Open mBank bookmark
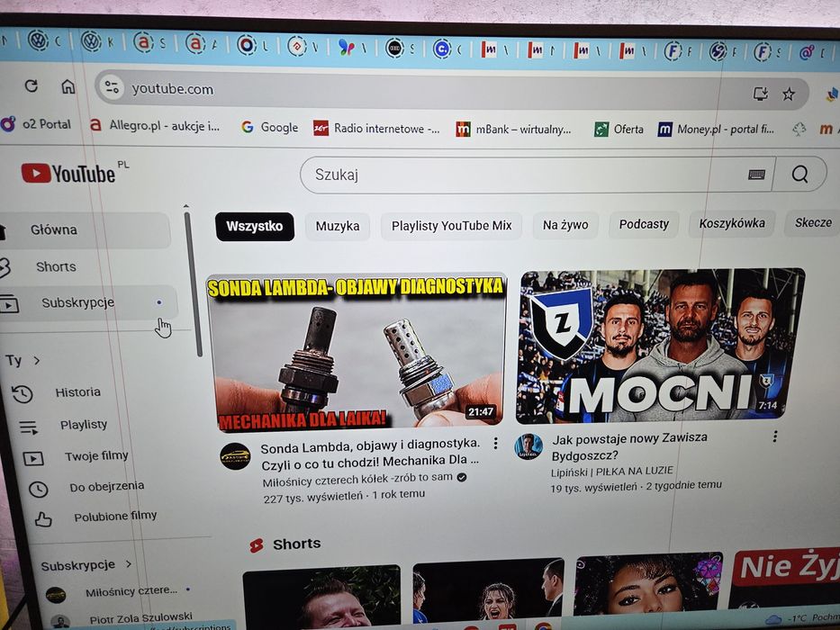Viewport: 840px width, 630px height. (513, 129)
